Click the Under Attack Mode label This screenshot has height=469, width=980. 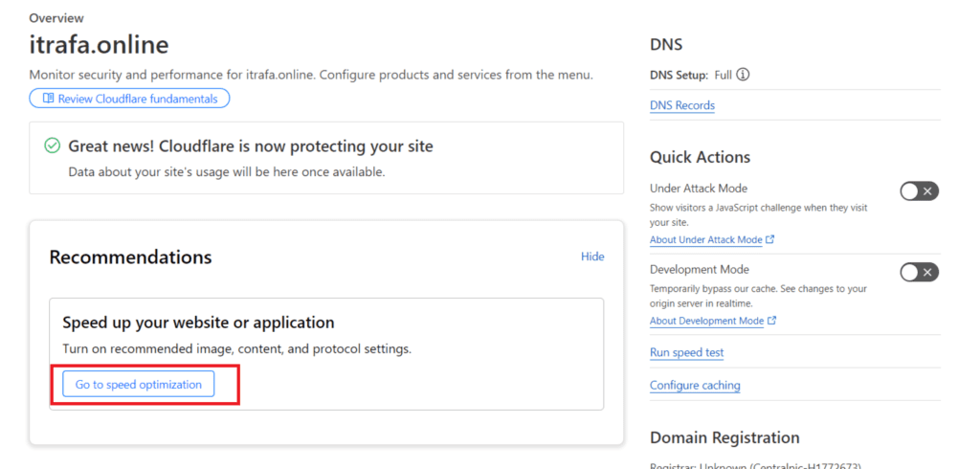[699, 189]
